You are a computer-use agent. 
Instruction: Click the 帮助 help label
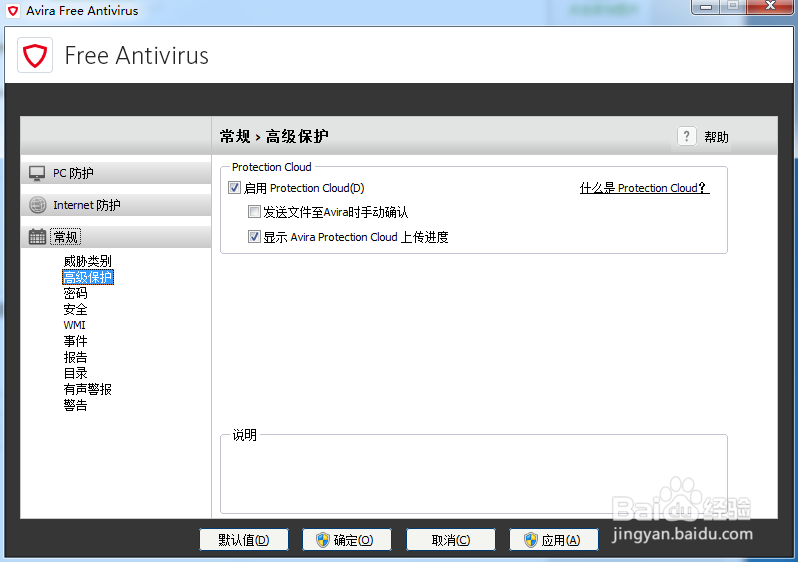click(716, 136)
